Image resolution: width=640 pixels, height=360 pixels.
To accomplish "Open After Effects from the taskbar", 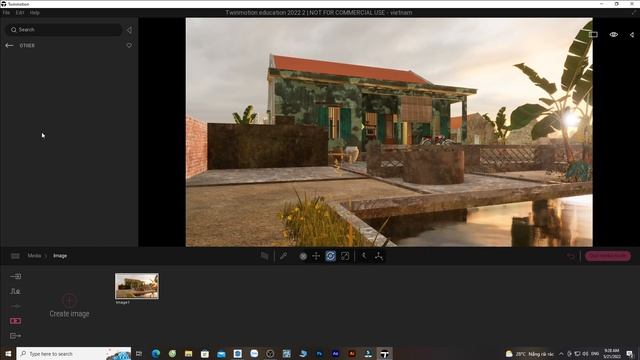I will tap(336, 353).
